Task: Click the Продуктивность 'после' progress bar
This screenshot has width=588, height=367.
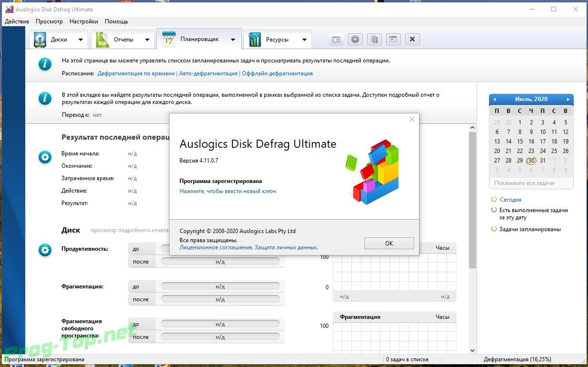Action: 220,262
